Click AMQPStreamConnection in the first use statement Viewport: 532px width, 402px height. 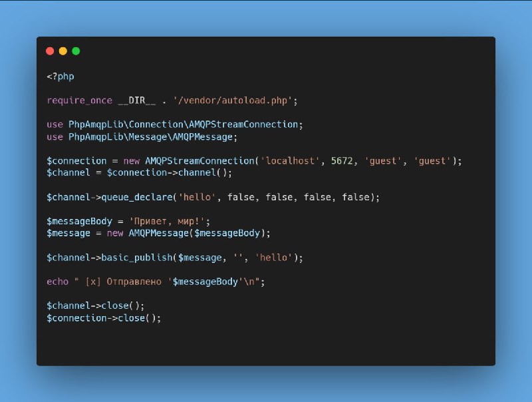tap(243, 124)
